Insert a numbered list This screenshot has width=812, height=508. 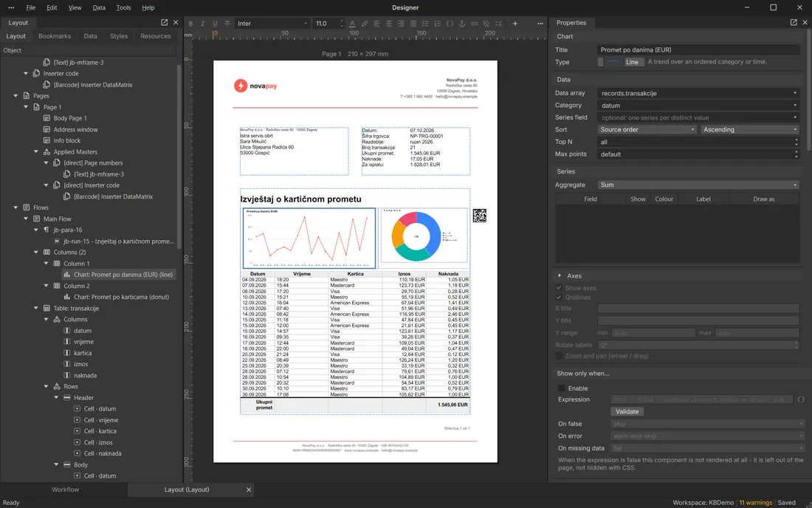[438, 24]
